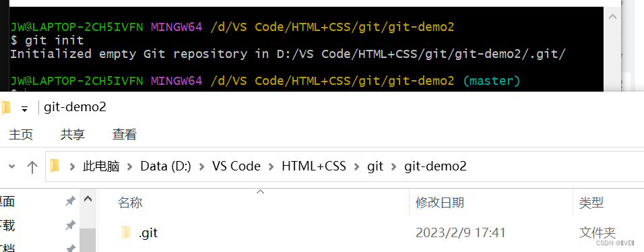Click the terminal scrollbar up arrow
Image resolution: width=644 pixels, height=252 pixels.
(x=612, y=18)
